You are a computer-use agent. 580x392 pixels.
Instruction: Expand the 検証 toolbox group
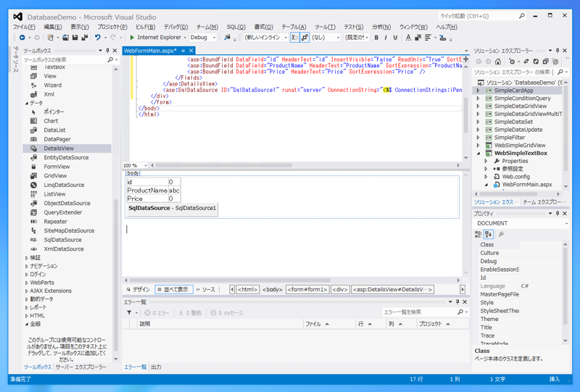[27, 258]
